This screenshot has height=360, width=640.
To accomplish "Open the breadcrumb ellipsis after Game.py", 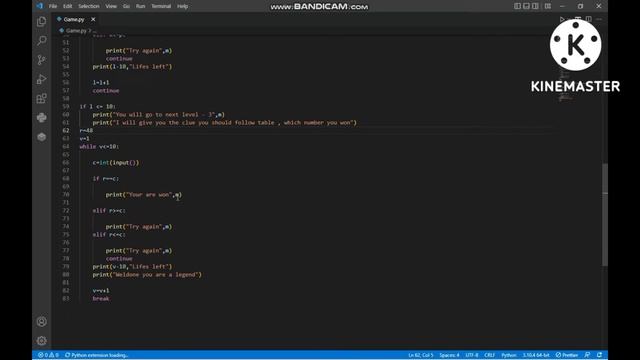I will click(x=94, y=31).
